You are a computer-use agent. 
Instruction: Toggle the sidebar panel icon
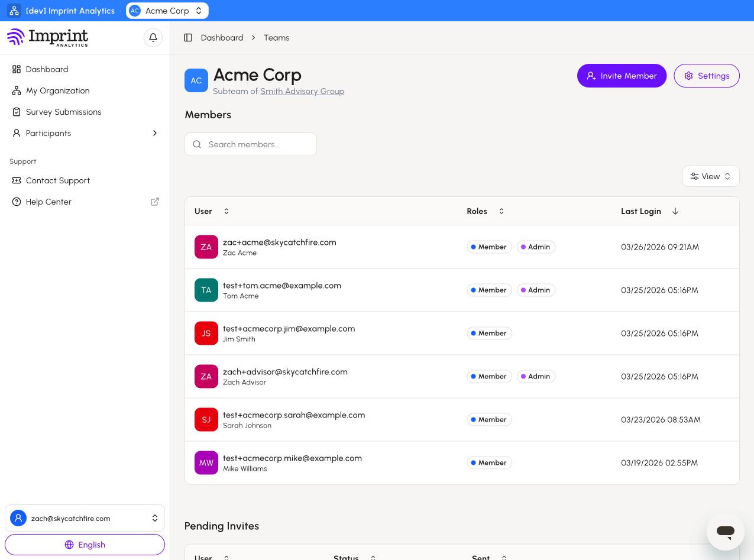coord(188,38)
